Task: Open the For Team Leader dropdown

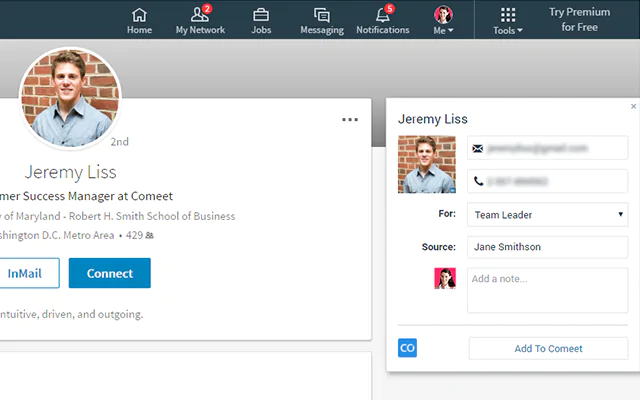Action: tap(547, 214)
